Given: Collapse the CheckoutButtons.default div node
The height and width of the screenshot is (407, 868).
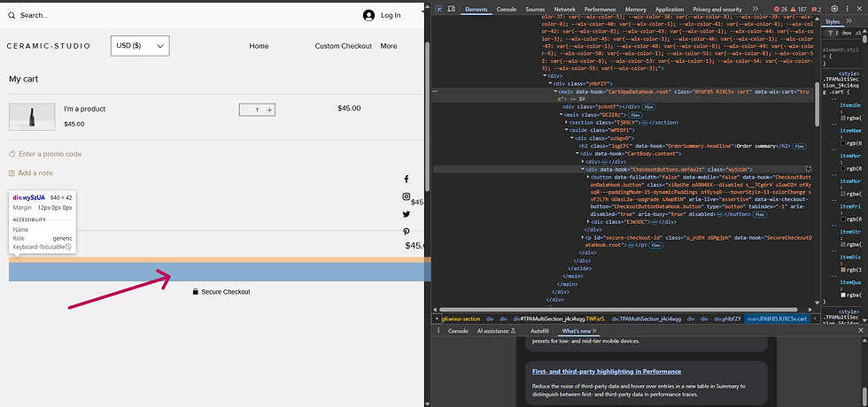Looking at the screenshot, I should pyautogui.click(x=583, y=169).
